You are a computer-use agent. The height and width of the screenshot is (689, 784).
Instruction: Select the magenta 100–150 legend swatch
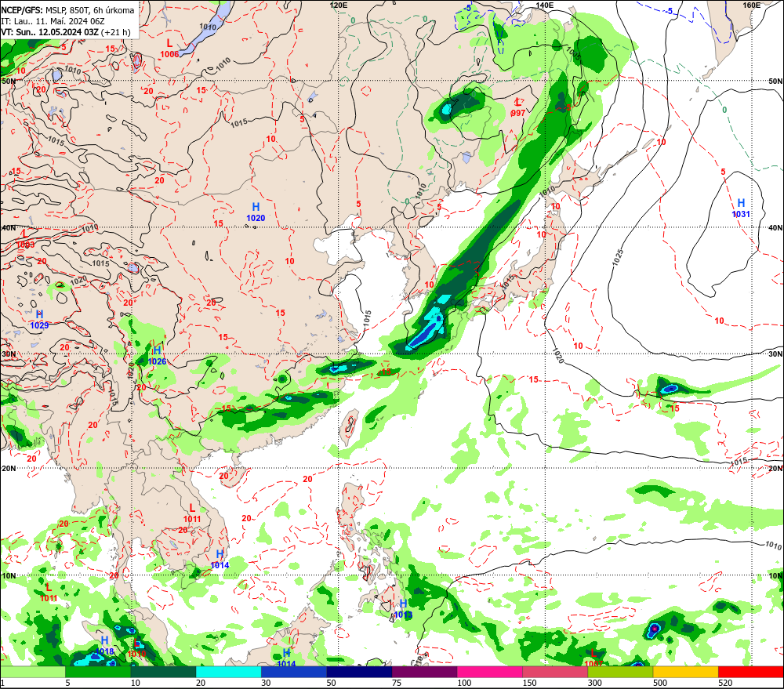(x=490, y=672)
